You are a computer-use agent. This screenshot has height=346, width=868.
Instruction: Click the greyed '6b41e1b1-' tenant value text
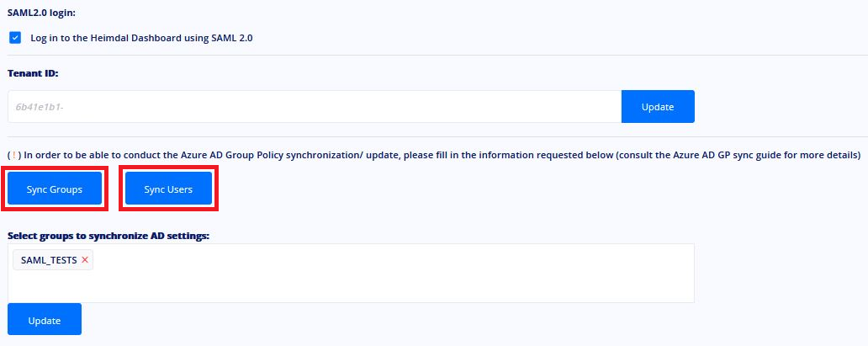40,107
